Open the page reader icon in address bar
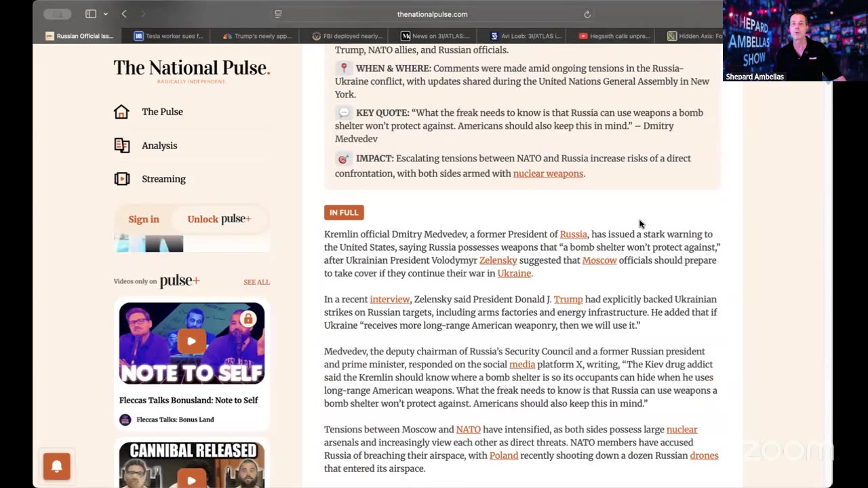This screenshot has height=488, width=868. [278, 14]
